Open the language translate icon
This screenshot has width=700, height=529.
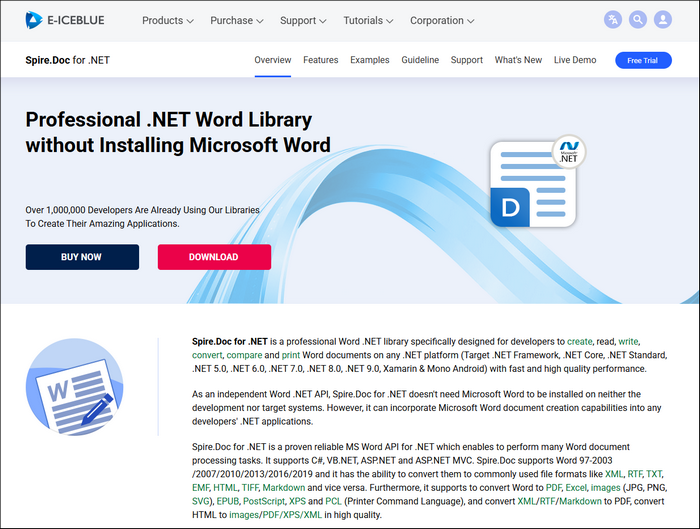tap(613, 20)
